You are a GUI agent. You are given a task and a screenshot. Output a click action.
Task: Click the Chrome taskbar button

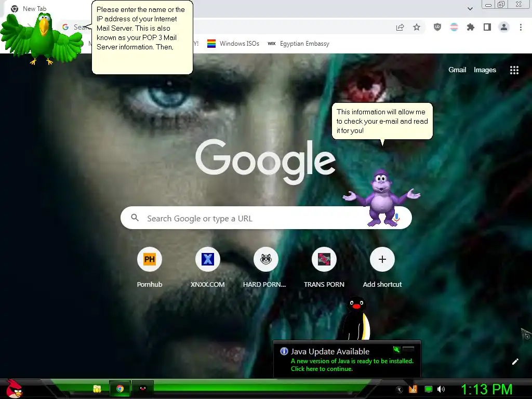pyautogui.click(x=120, y=389)
